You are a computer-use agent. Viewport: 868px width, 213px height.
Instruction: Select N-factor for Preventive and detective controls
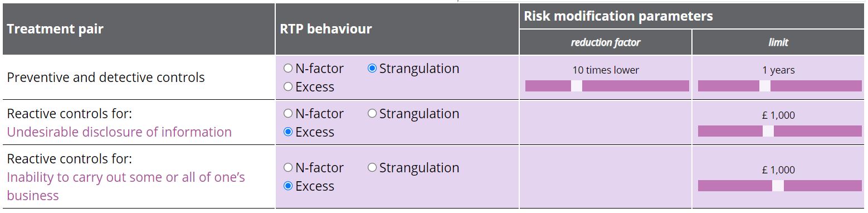(x=288, y=69)
